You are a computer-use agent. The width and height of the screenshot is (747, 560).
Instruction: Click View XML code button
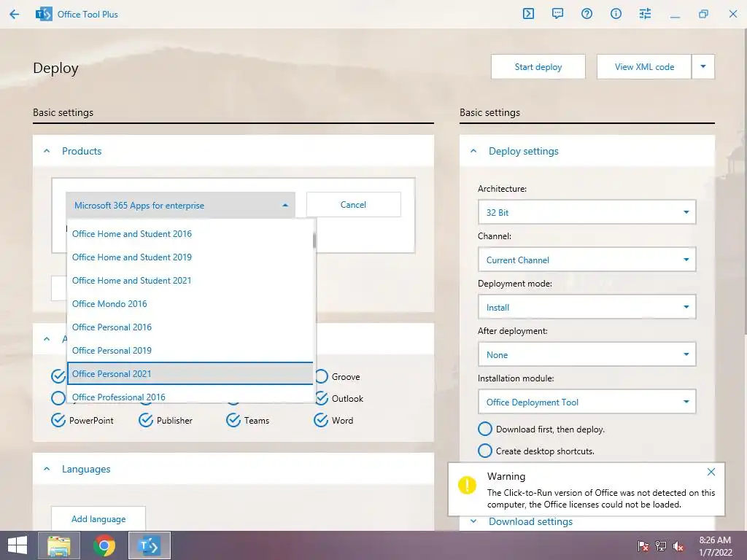tap(644, 66)
